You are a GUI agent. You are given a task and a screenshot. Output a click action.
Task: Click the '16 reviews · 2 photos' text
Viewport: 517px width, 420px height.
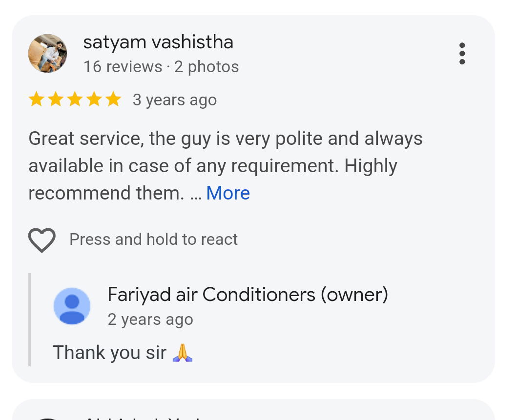click(x=161, y=67)
